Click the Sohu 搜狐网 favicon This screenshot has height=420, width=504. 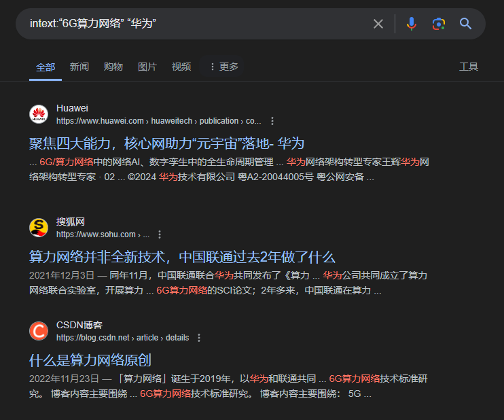(x=39, y=228)
